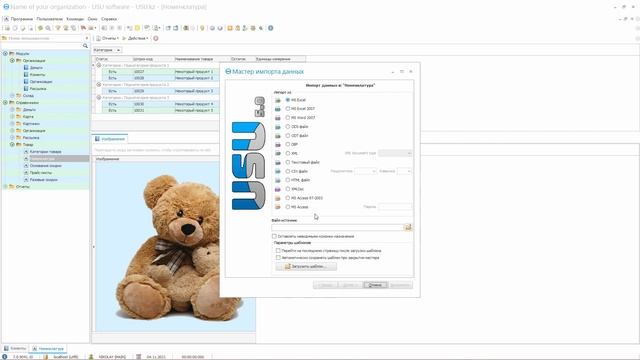Click the user icon in the status bar

pos(91,357)
